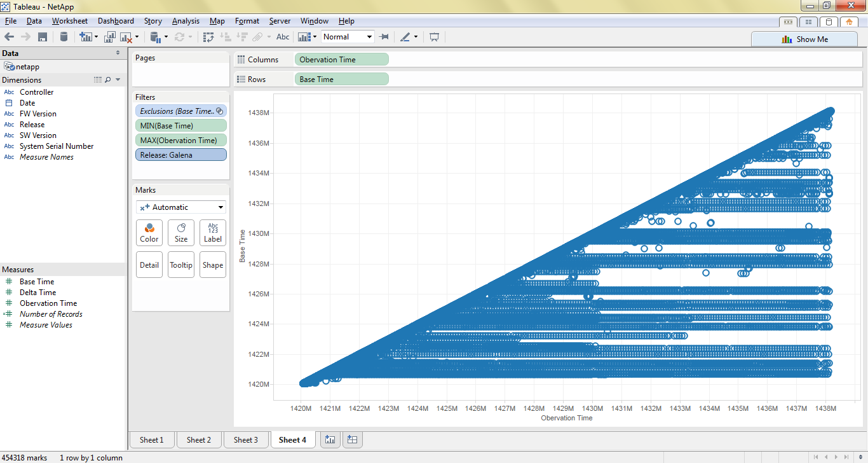Add a new worksheet from the toolbar
This screenshot has width=868, height=463.
point(85,37)
